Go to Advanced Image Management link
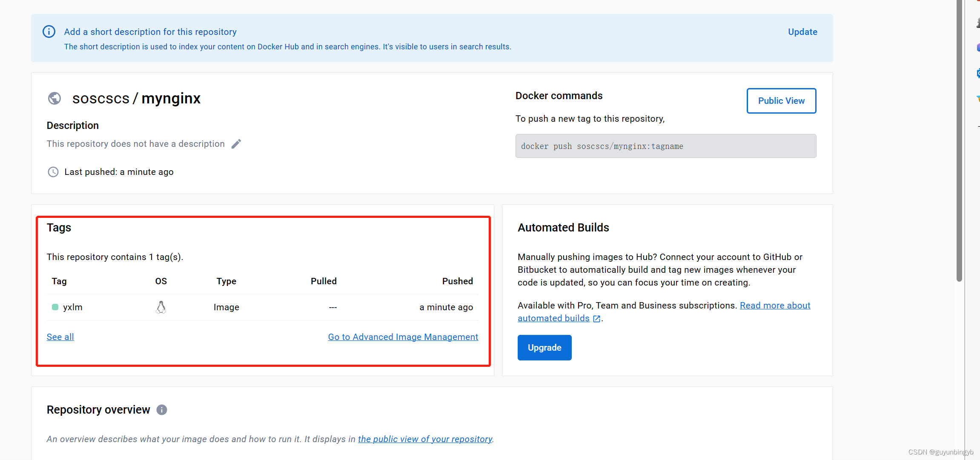980x460 pixels. pos(402,337)
